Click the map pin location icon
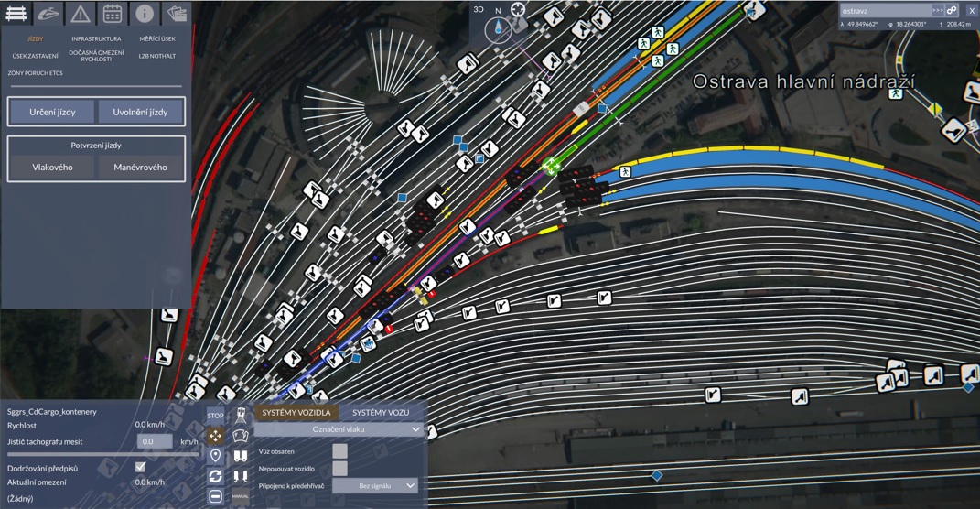The width and height of the screenshot is (980, 509). click(215, 456)
